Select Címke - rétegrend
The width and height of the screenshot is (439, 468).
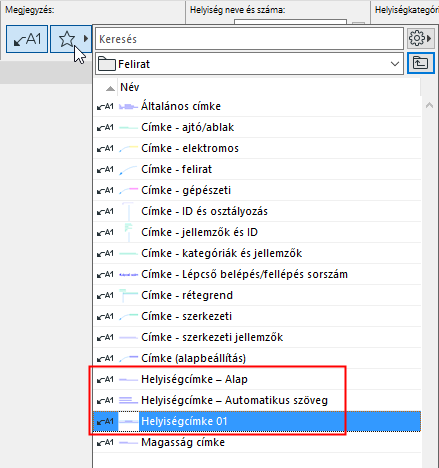[x=257, y=295]
